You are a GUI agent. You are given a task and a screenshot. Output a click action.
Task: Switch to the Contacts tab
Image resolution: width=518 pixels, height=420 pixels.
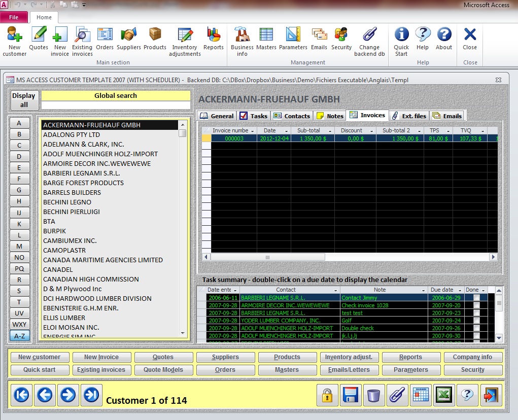[292, 116]
